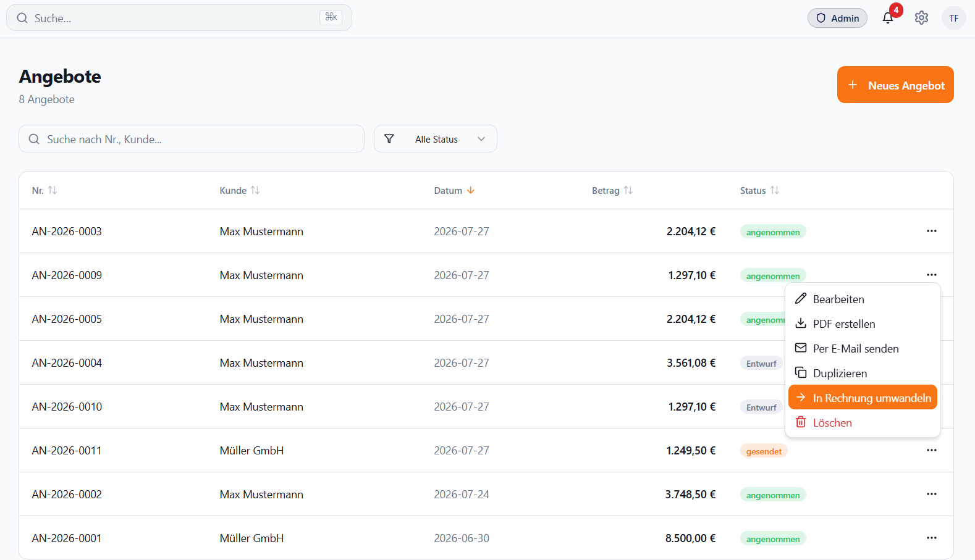This screenshot has height=560, width=975.
Task: Choose PDF erstellen in the menu
Action: coord(863,324)
